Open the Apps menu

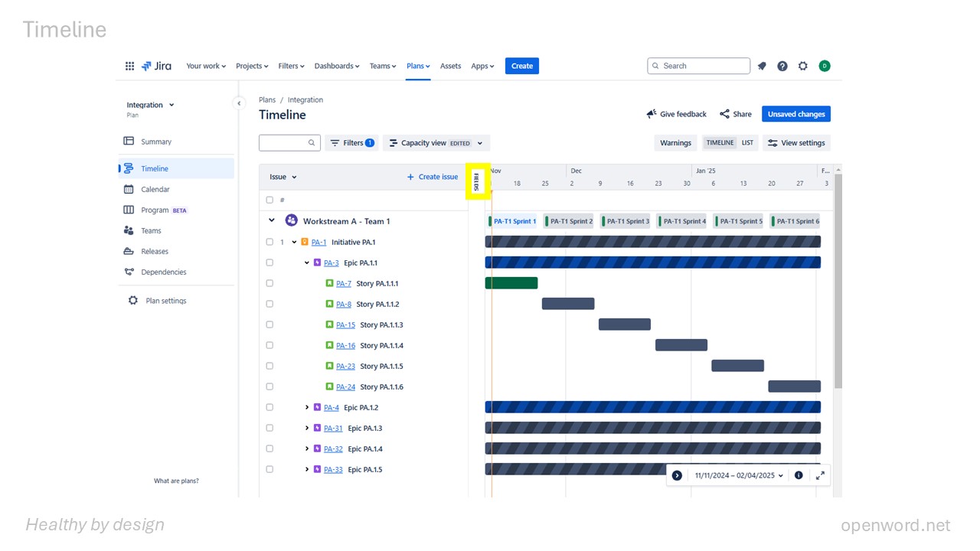482,66
